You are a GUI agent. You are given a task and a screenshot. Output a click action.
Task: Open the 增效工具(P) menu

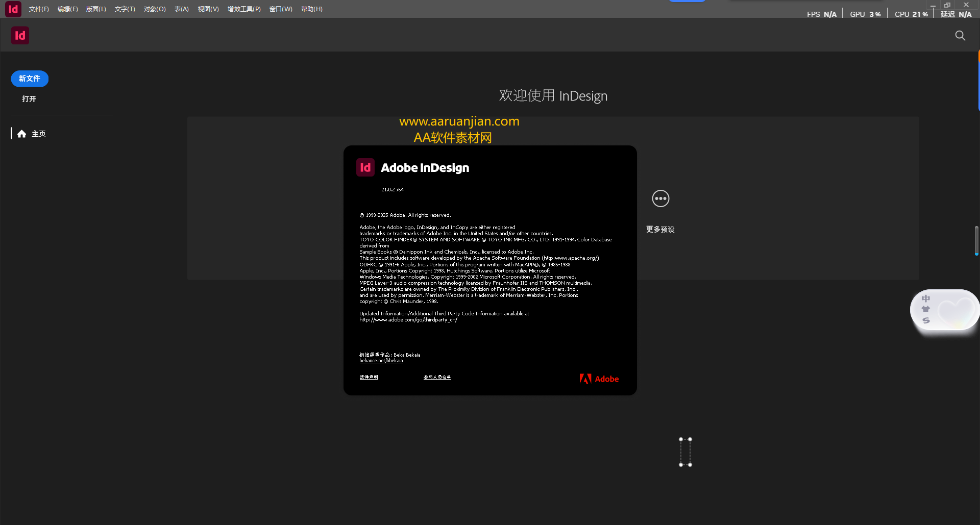coord(244,9)
